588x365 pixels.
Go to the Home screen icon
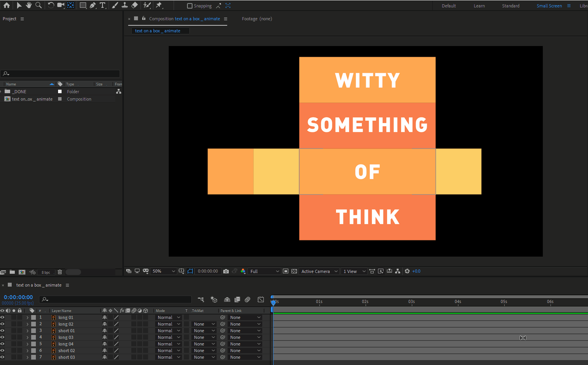pos(6,5)
